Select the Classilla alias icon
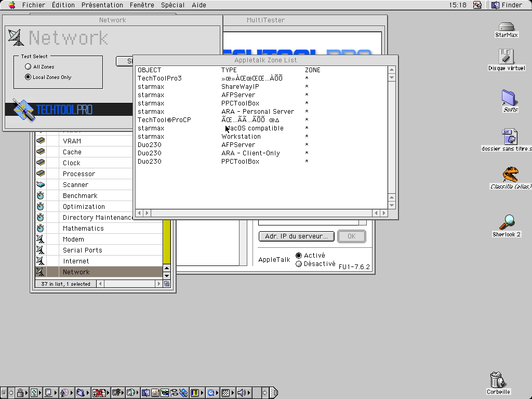The image size is (532, 399). (x=510, y=175)
